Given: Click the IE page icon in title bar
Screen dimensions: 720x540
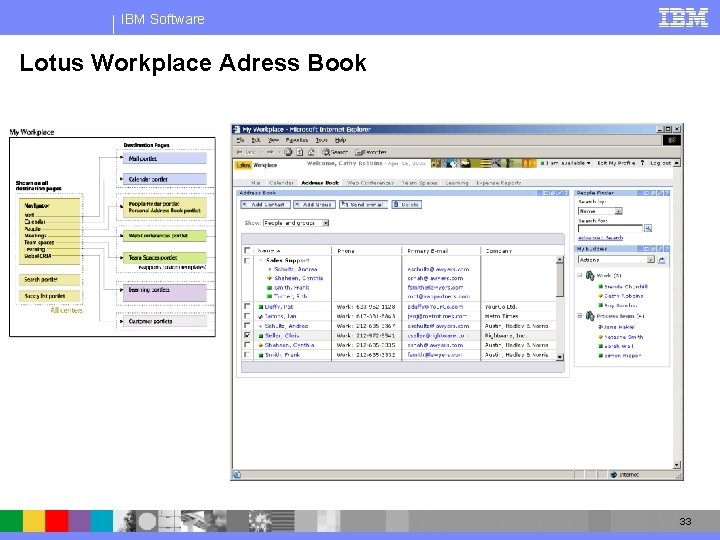Looking at the screenshot, I should point(236,129).
